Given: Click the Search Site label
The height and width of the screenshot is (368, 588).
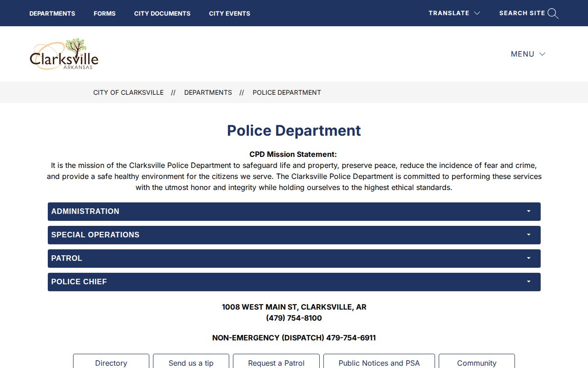Looking at the screenshot, I should tap(522, 13).
